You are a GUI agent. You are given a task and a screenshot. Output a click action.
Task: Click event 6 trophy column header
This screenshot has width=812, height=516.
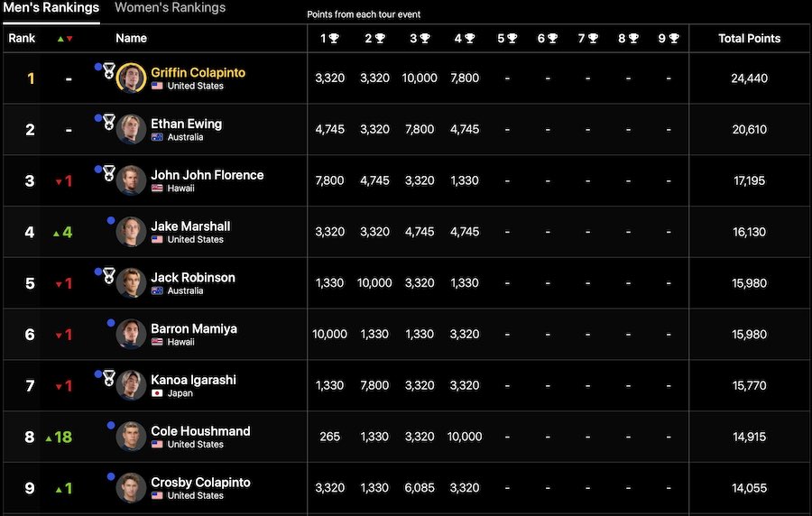point(548,39)
